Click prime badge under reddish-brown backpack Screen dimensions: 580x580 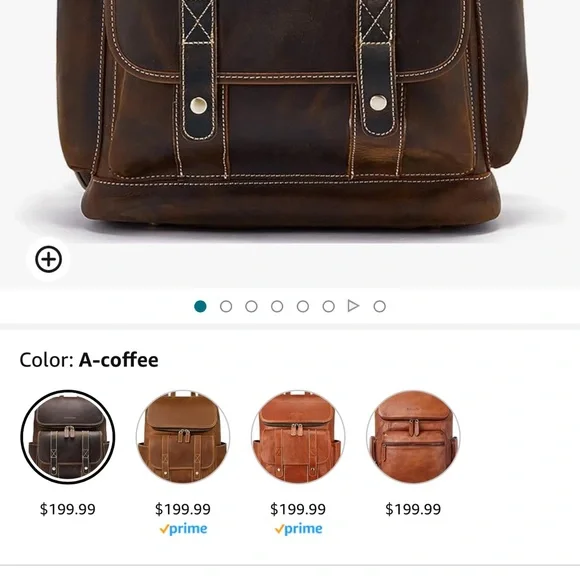[299, 529]
